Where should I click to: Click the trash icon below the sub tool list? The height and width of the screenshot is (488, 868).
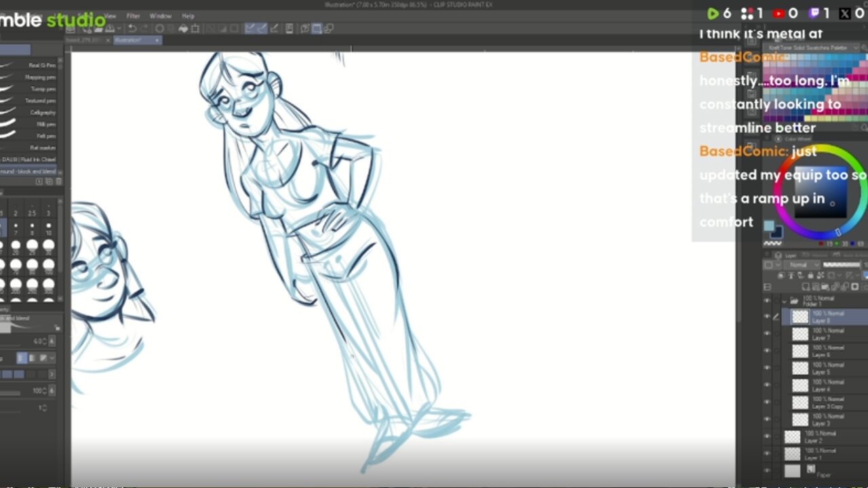58,182
